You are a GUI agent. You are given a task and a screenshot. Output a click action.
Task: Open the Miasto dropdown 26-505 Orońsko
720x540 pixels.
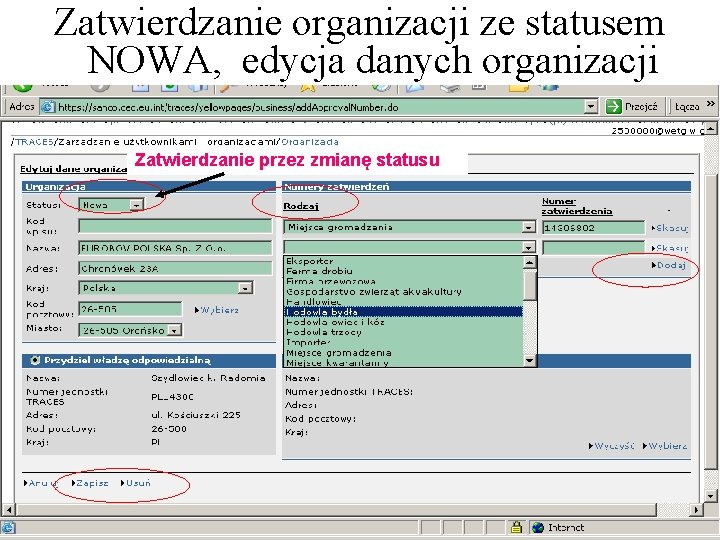(174, 330)
